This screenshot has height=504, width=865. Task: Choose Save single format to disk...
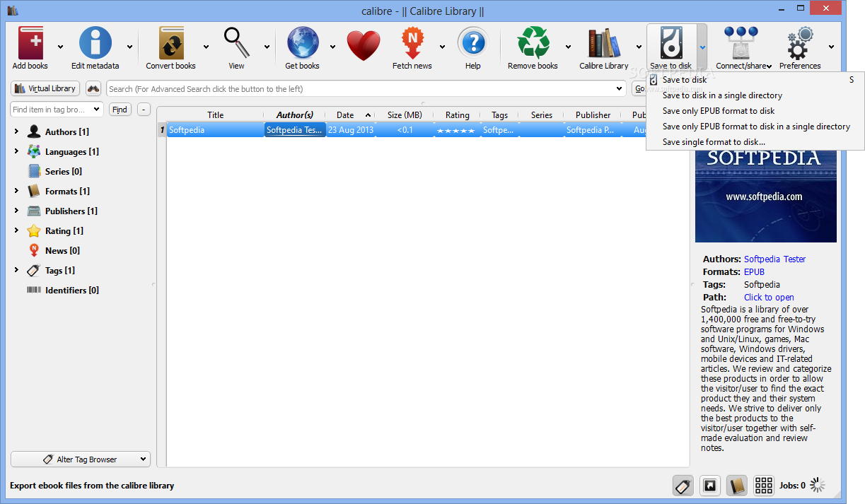point(755,142)
